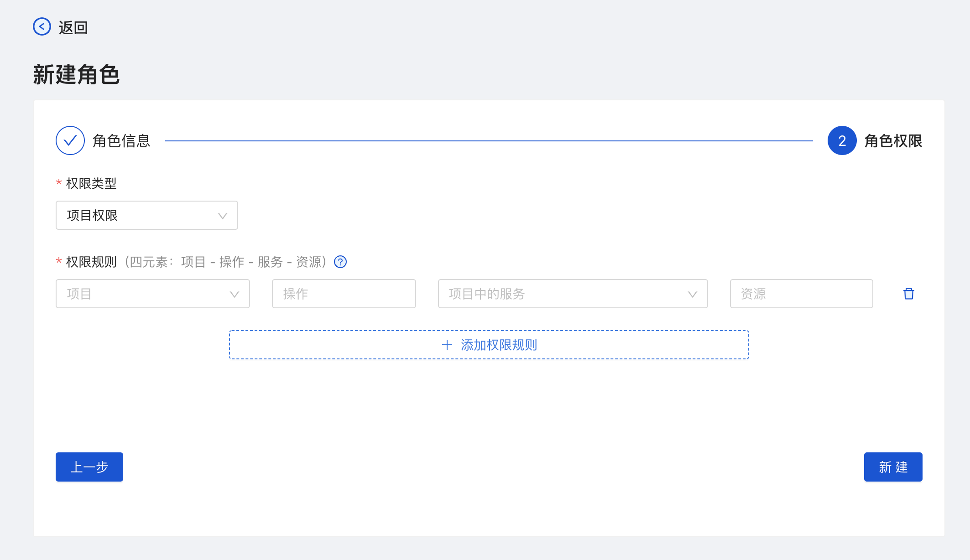970x560 pixels.
Task: Click the checkmark step icon for 角色信息
Action: click(x=70, y=140)
